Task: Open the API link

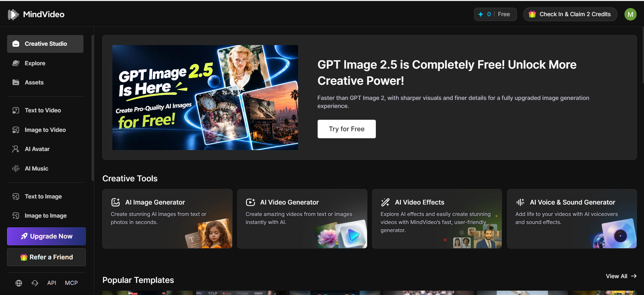Action: point(52,283)
